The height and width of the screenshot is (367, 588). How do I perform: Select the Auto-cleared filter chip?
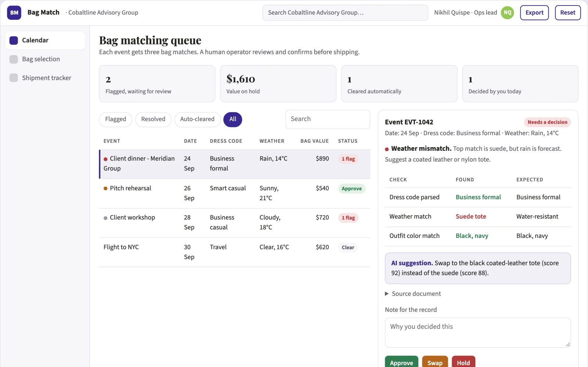click(x=197, y=119)
